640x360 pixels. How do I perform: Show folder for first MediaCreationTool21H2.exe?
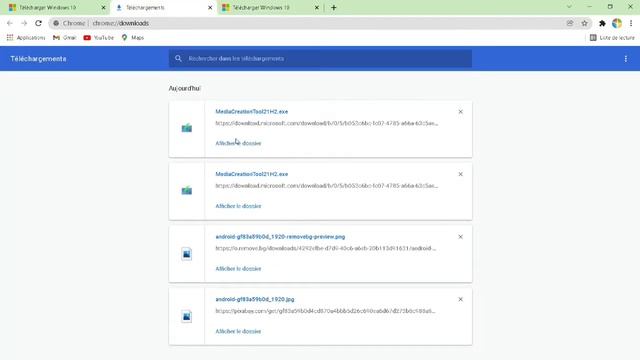[x=238, y=143]
